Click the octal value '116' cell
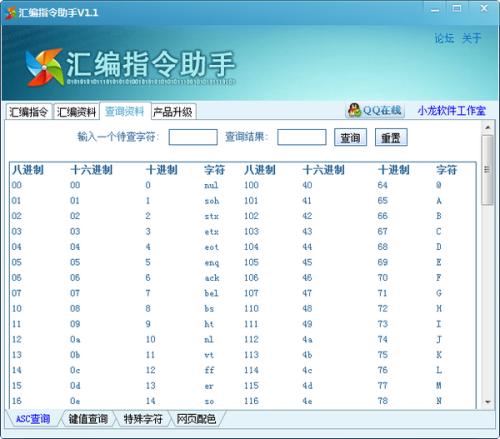 click(251, 401)
